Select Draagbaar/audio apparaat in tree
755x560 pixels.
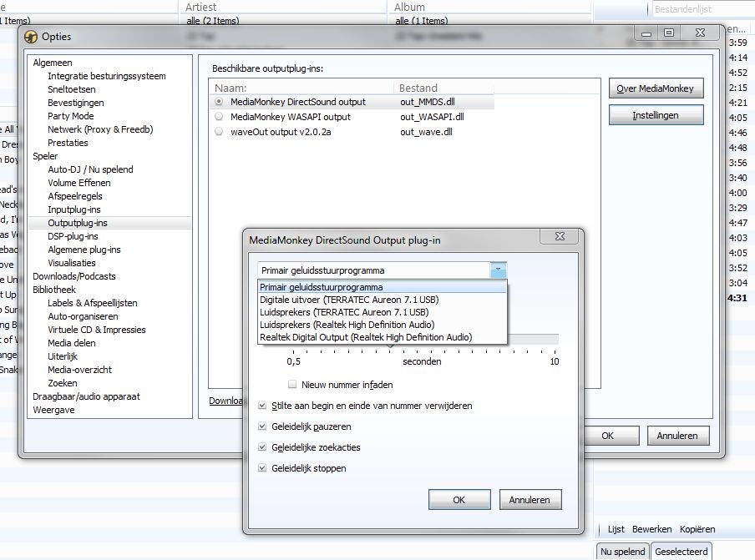[x=86, y=396]
